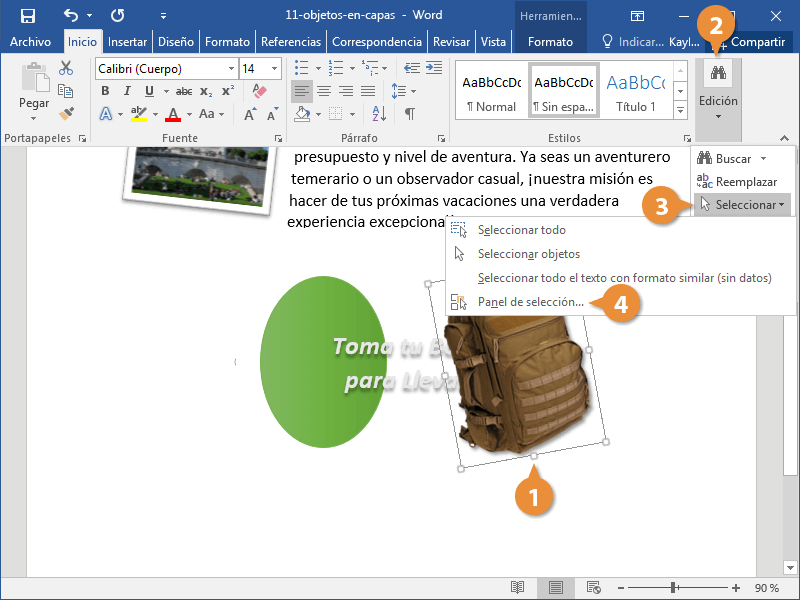The width and height of the screenshot is (800, 600).
Task: Choose Panel de selección… from menu
Action: [530, 301]
